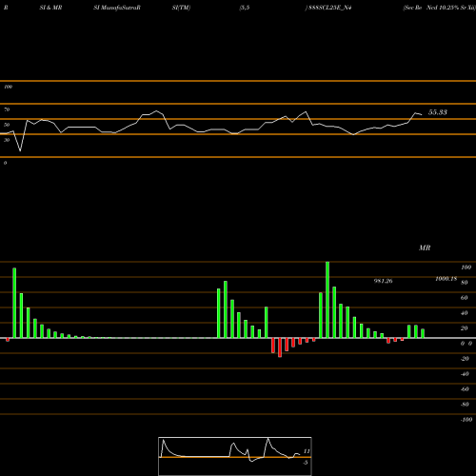Click the -40 label on MR axis
The image size is (476, 476).
[x=465, y=374]
